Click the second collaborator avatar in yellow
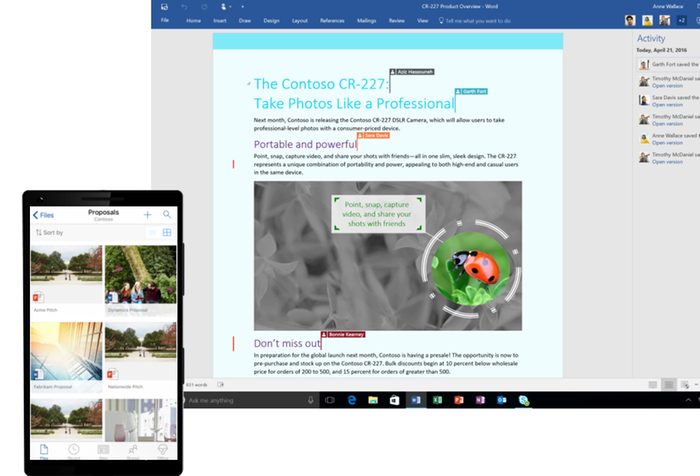Image resolution: width=700 pixels, height=476 pixels. tap(647, 20)
